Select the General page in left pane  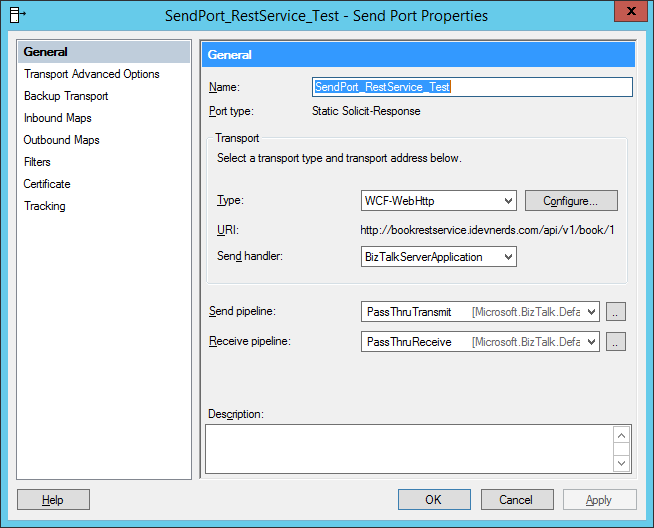pyautogui.click(x=104, y=52)
